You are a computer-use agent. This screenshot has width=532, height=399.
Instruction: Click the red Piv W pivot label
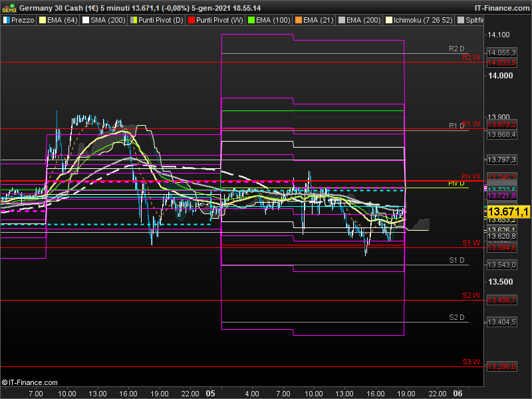click(471, 176)
